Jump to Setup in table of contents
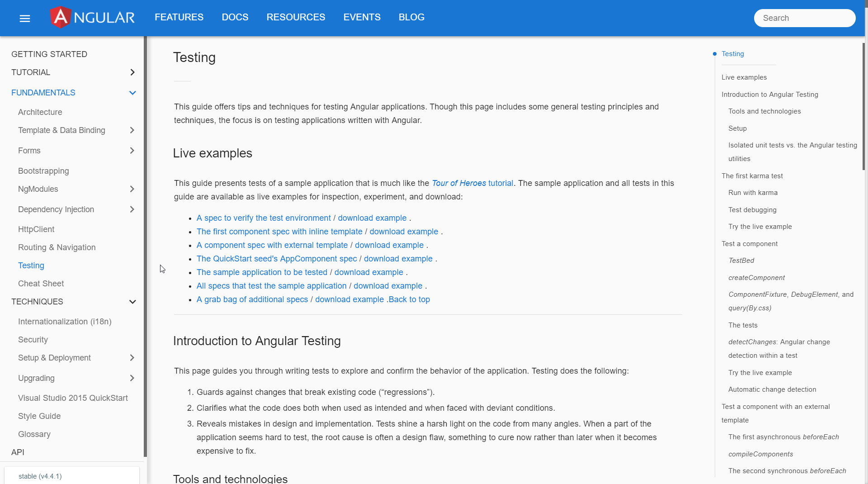 737,128
